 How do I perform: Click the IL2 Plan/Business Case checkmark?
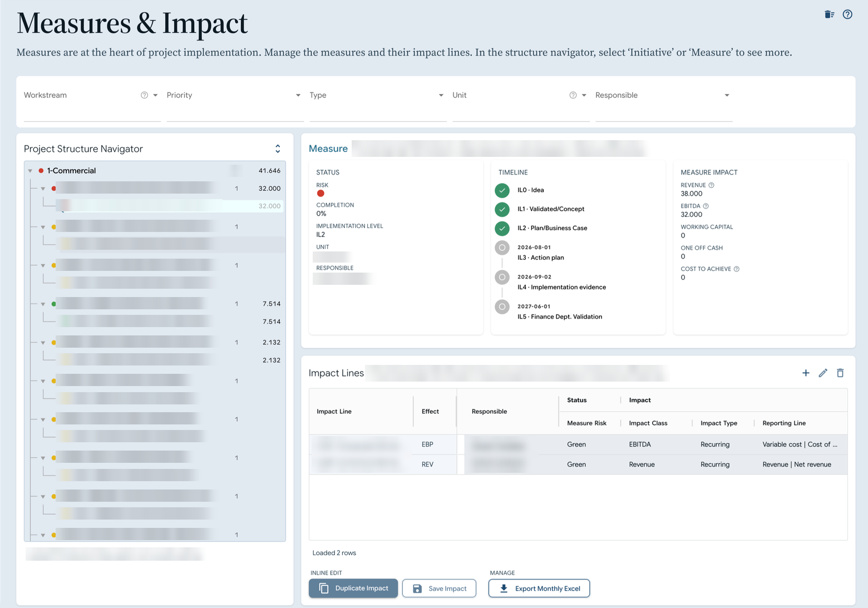click(x=502, y=228)
